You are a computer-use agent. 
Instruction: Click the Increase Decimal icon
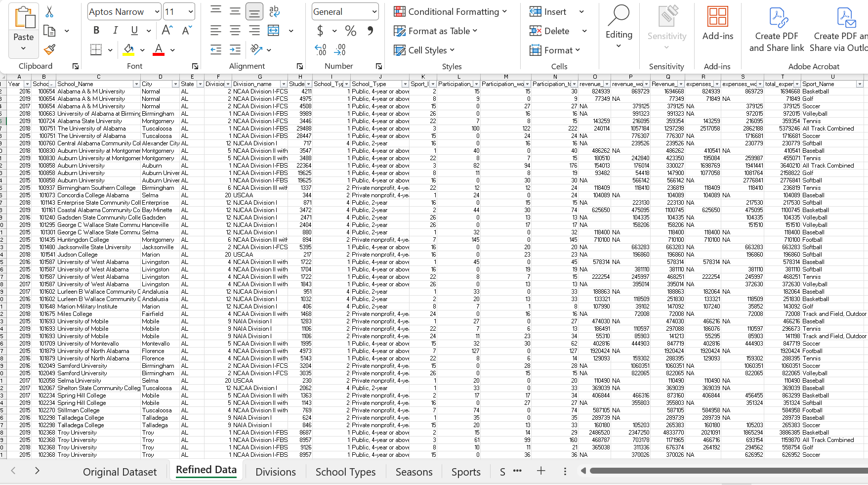click(320, 49)
